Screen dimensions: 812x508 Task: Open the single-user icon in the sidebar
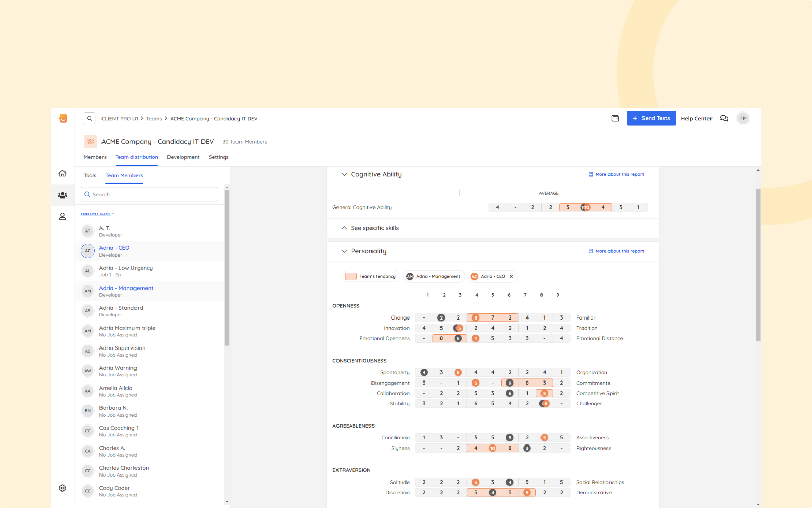62,216
